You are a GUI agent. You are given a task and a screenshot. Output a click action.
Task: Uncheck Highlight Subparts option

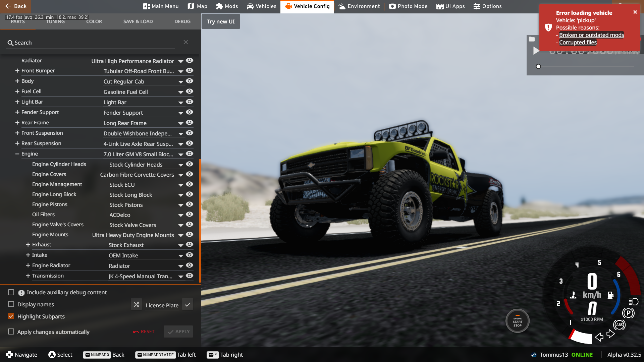pos(11,316)
